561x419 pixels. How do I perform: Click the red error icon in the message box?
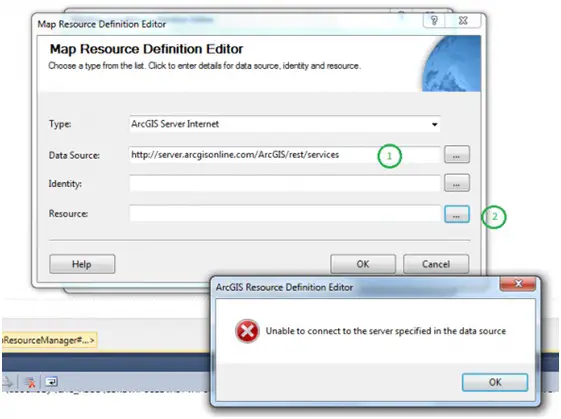coord(247,331)
